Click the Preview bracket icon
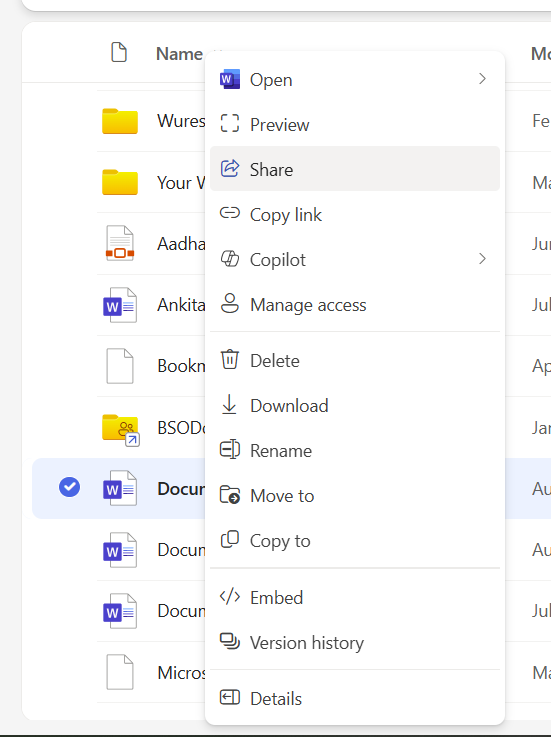 point(230,124)
